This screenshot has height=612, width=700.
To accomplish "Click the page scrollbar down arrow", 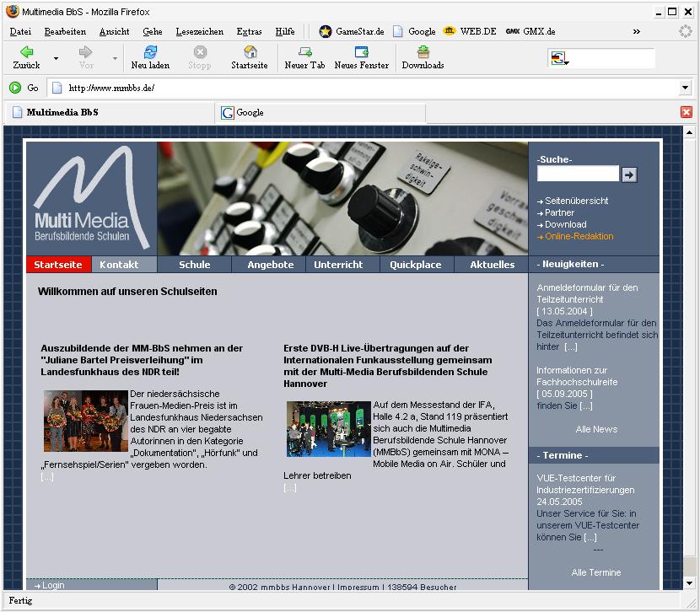I will pos(689,582).
